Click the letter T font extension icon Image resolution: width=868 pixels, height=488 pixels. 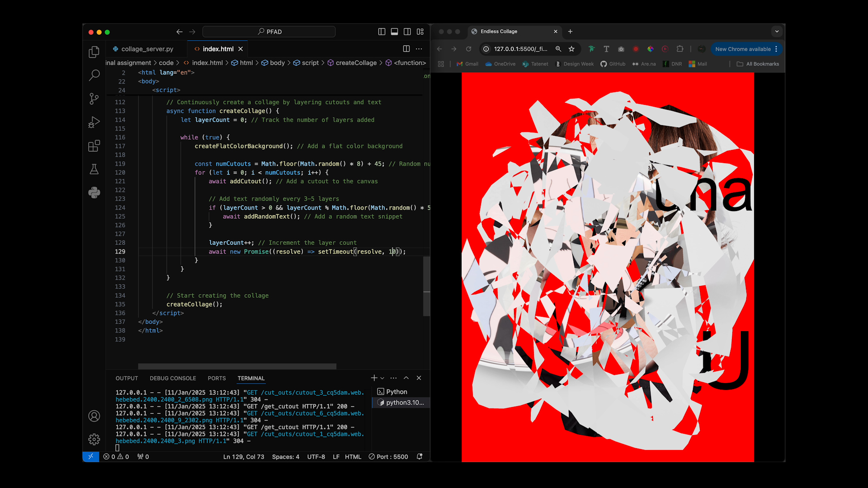pos(606,49)
